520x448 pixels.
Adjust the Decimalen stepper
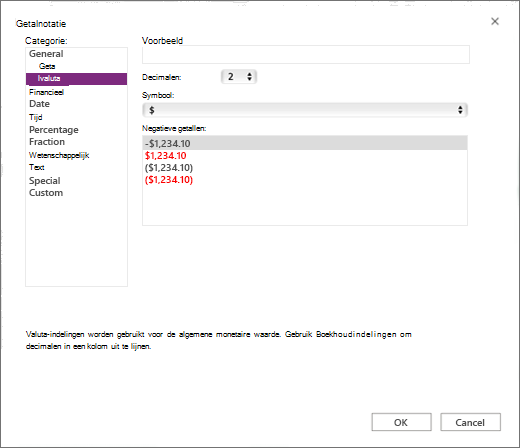pos(239,77)
